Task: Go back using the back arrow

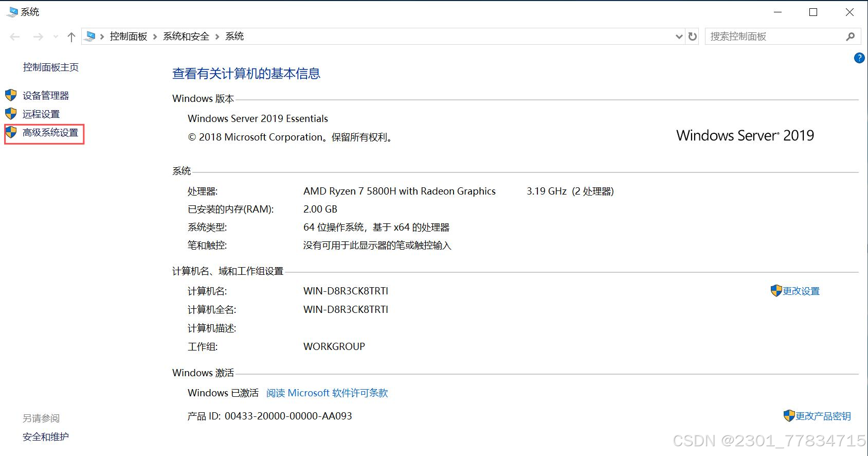Action: [x=15, y=37]
